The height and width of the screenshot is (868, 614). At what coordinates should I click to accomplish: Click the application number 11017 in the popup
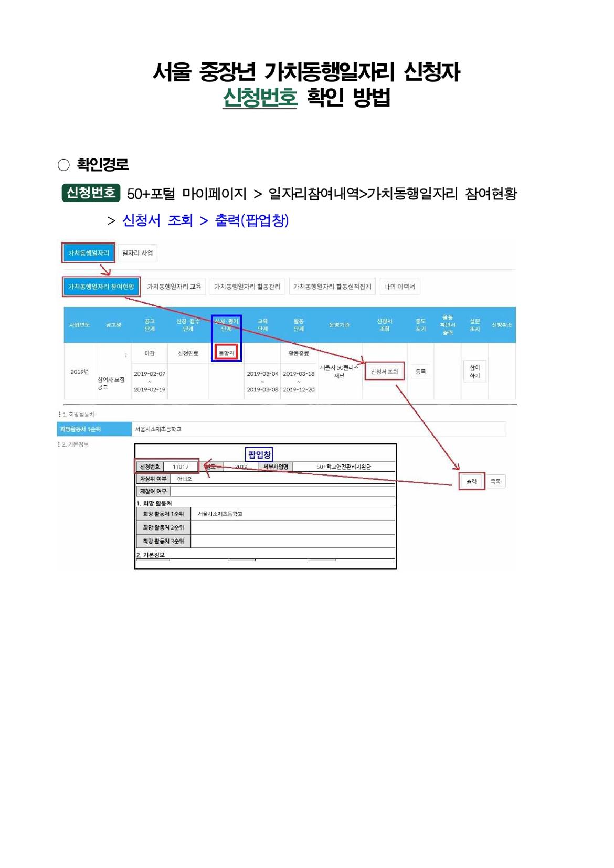pyautogui.click(x=181, y=467)
